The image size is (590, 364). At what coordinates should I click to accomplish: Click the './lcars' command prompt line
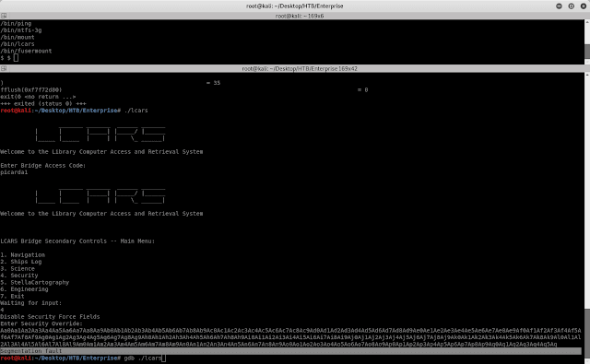point(74,111)
